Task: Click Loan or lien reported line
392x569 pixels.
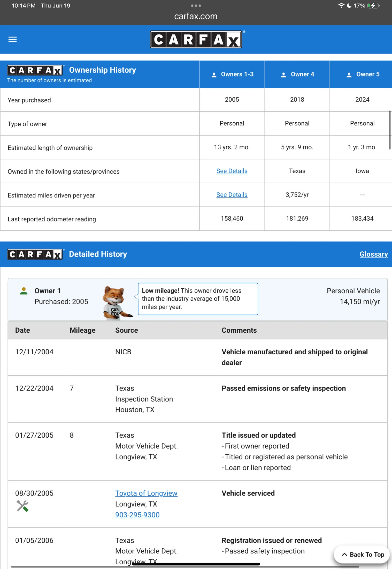Action: click(x=256, y=468)
